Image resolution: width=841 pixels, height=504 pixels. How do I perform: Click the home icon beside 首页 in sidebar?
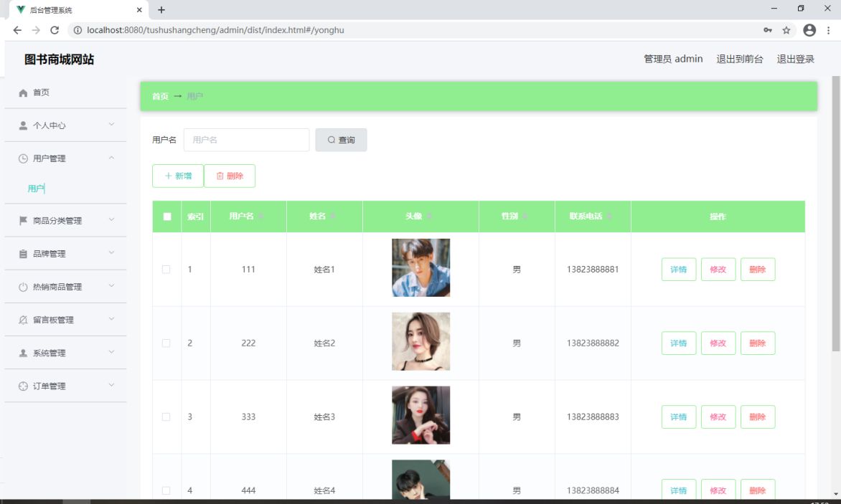point(23,92)
